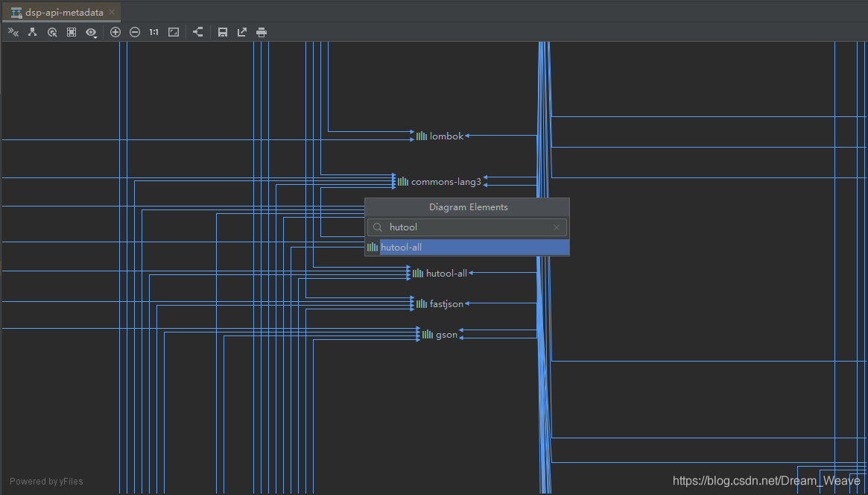Click the hutool search input field
The image size is (868, 495).
click(466, 227)
